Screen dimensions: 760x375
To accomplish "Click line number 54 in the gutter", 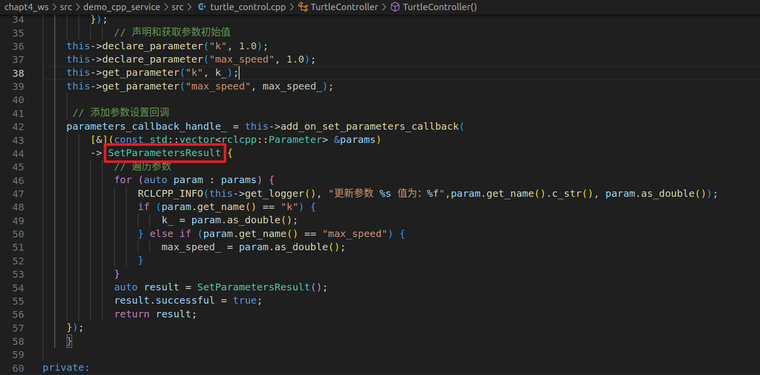I will [18, 288].
